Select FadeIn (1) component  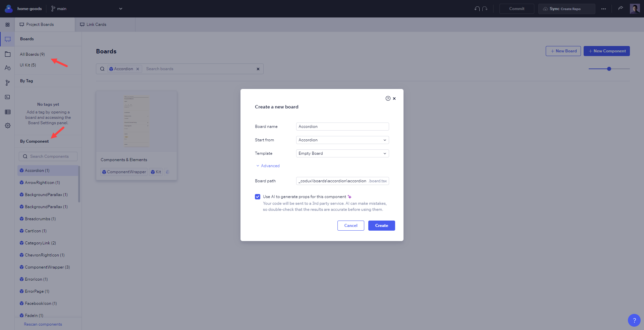point(48,315)
